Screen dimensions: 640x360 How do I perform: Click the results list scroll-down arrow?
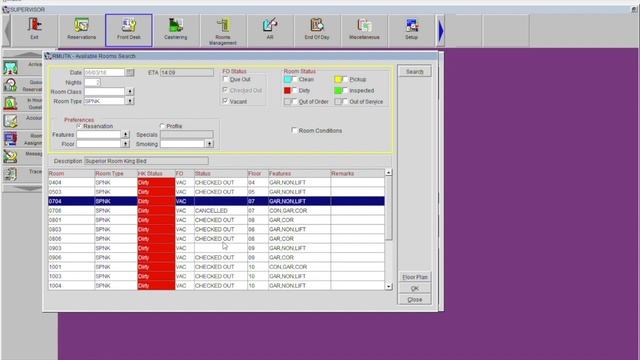click(x=389, y=287)
